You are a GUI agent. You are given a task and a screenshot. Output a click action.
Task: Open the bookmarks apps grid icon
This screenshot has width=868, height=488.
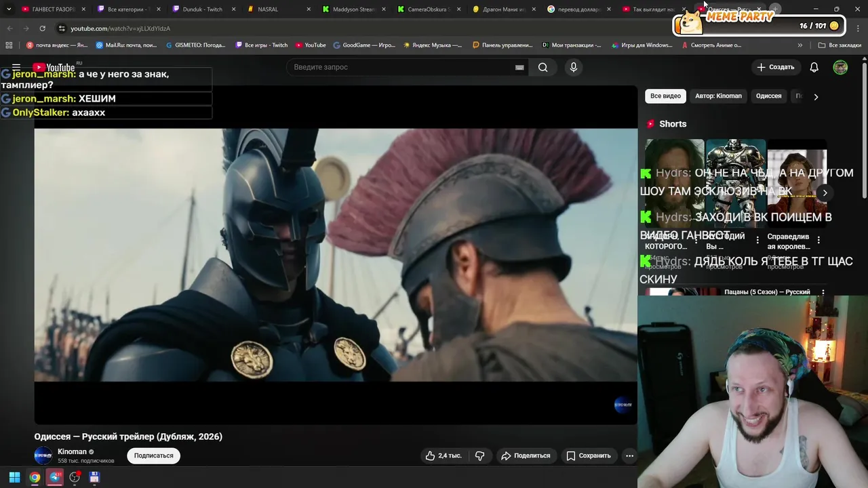(x=9, y=45)
